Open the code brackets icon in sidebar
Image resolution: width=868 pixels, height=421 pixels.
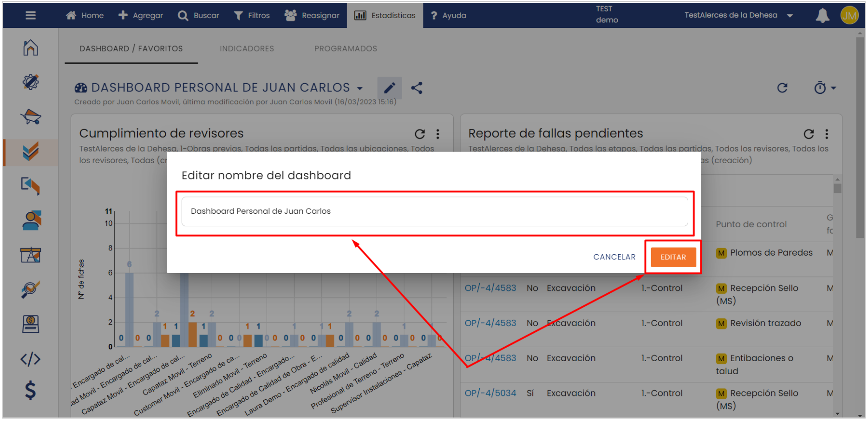pos(31,359)
